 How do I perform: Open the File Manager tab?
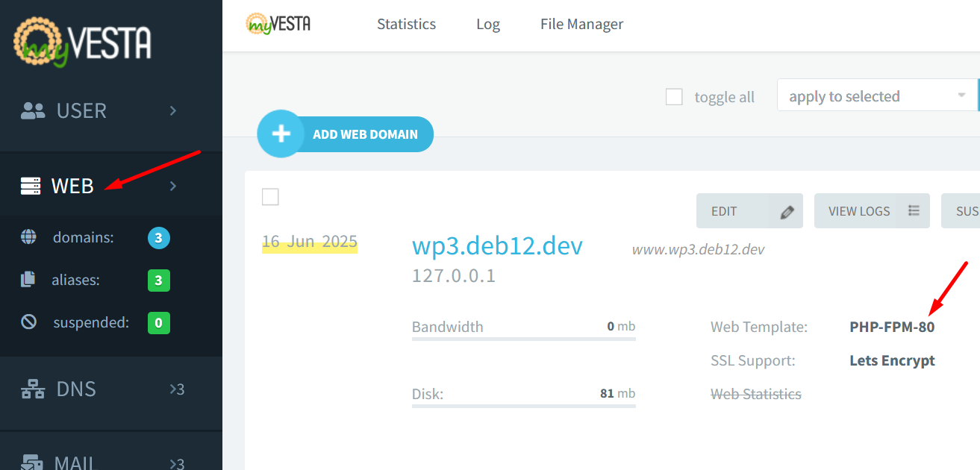point(581,24)
